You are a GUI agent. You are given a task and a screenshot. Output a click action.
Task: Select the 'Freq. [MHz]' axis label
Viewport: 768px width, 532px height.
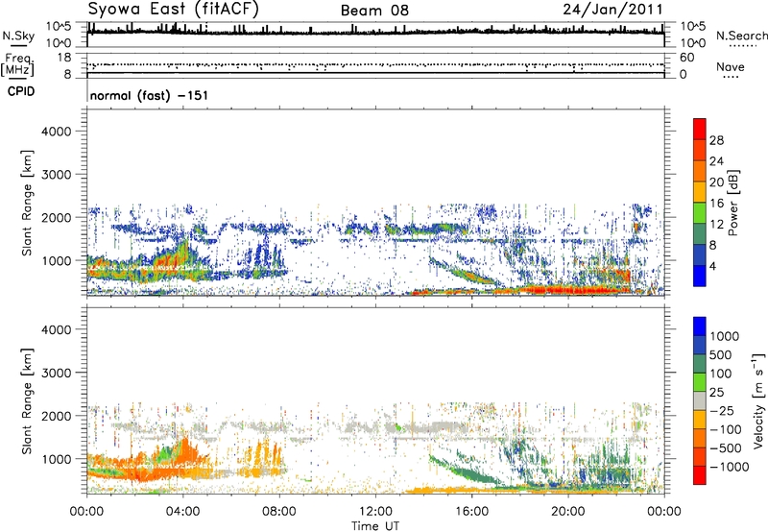click(18, 65)
